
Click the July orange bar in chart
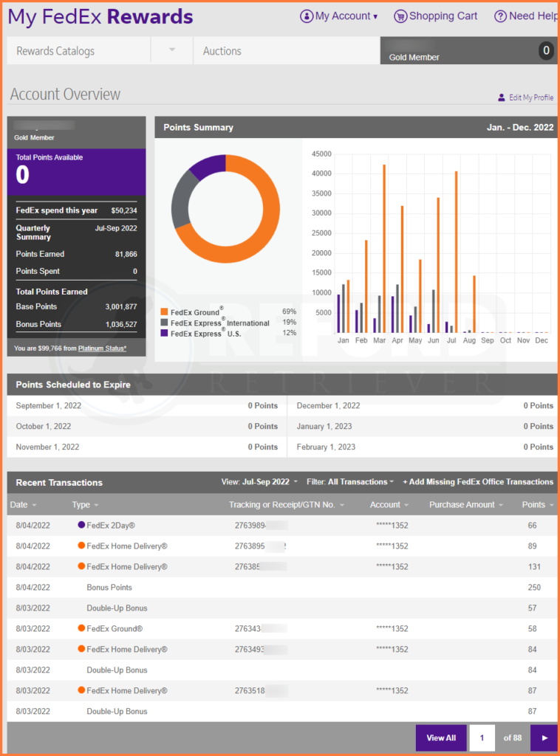click(x=457, y=252)
